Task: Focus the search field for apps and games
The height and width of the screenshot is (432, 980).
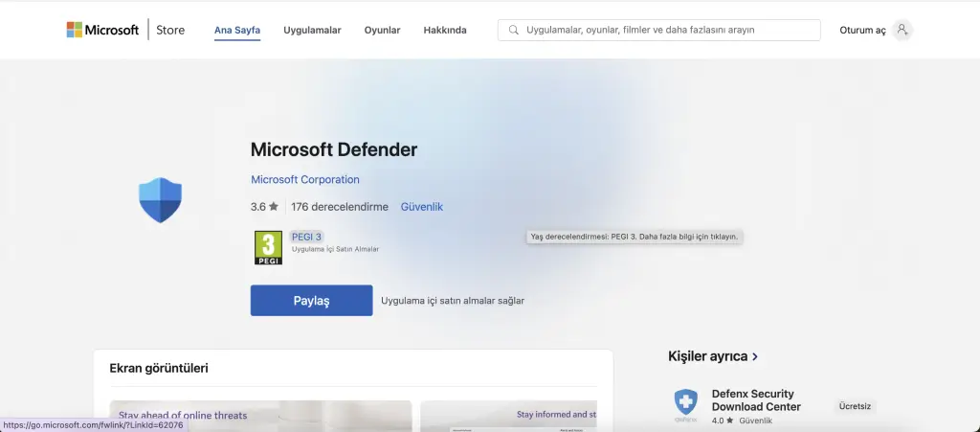Action: click(658, 30)
